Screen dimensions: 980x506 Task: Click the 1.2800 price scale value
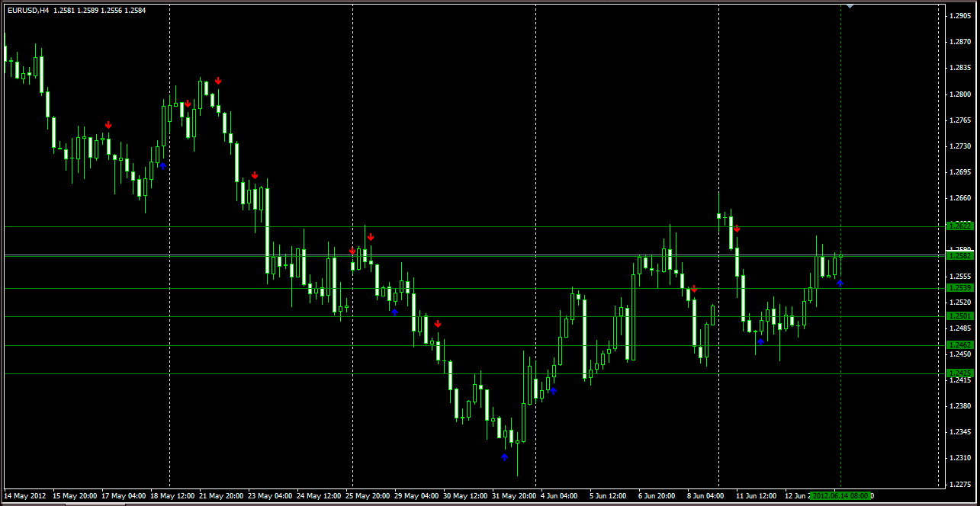pyautogui.click(x=960, y=94)
